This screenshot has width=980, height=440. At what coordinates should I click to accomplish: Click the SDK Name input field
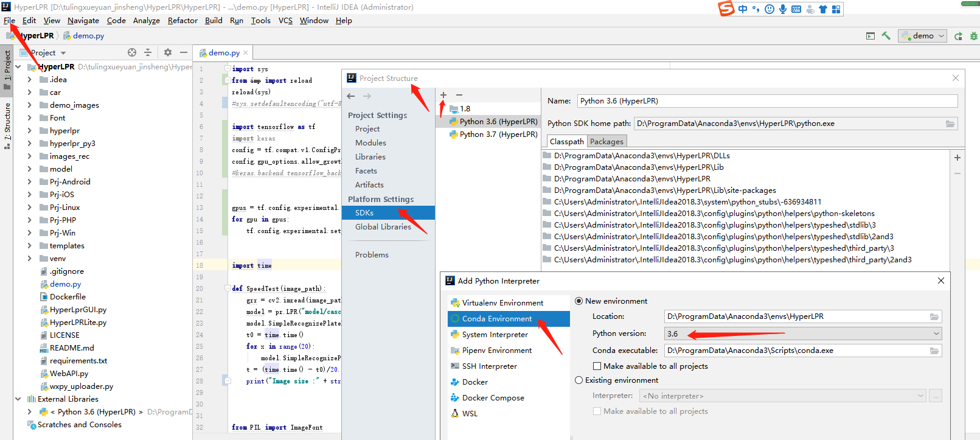tap(767, 101)
